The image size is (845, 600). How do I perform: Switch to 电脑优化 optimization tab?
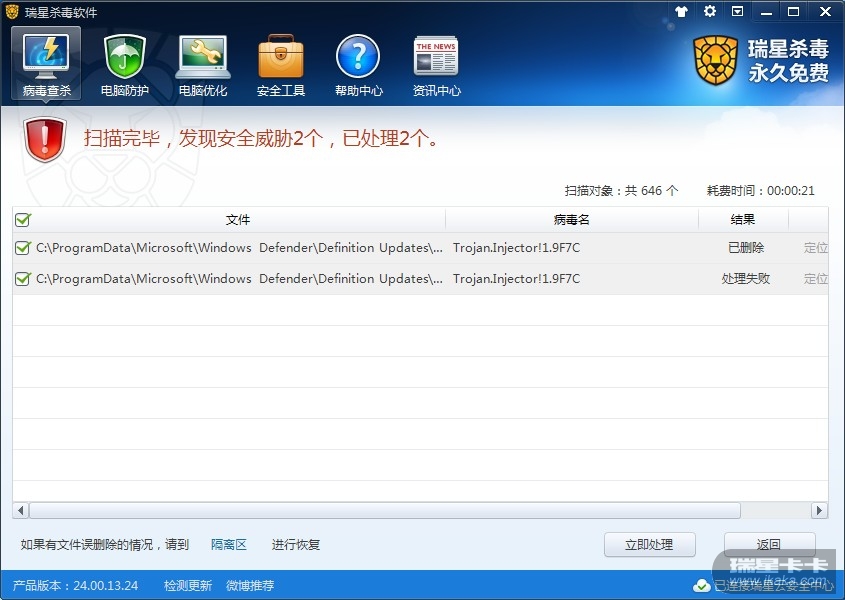[203, 64]
